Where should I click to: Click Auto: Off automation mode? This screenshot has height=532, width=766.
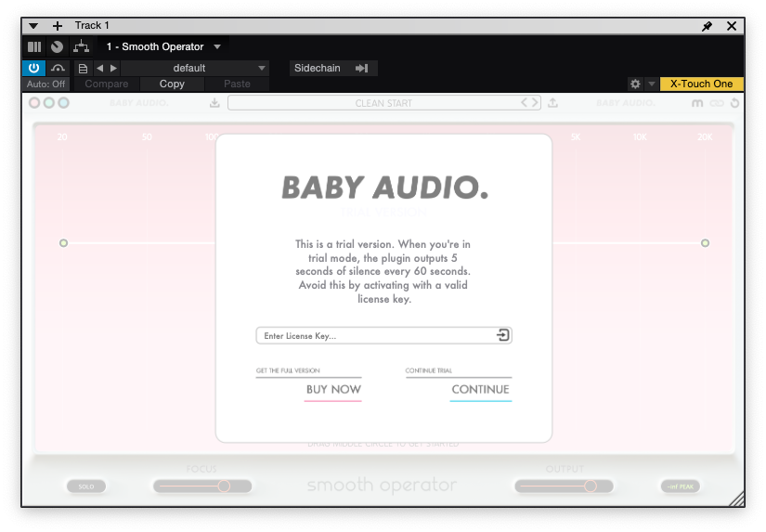click(x=45, y=84)
